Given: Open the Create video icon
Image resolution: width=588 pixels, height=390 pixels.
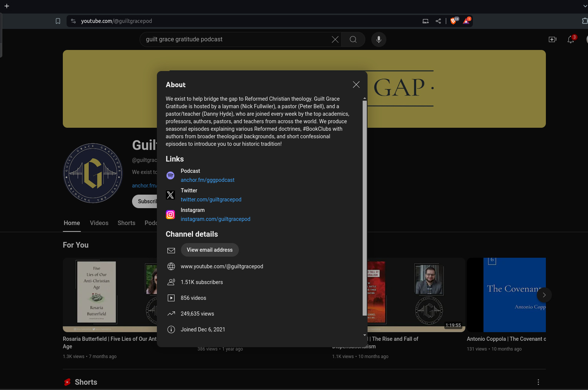Looking at the screenshot, I should point(553,39).
